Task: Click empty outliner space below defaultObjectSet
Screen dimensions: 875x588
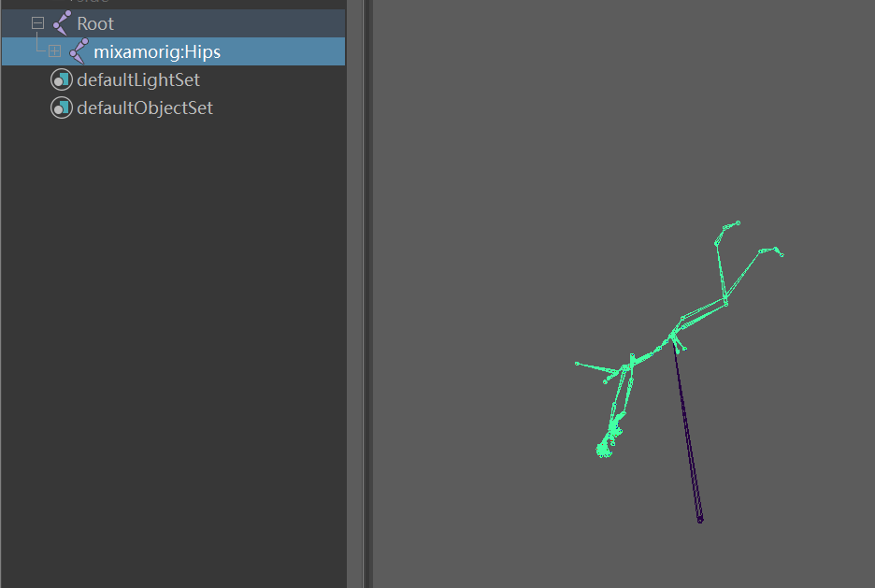Action: 173,335
